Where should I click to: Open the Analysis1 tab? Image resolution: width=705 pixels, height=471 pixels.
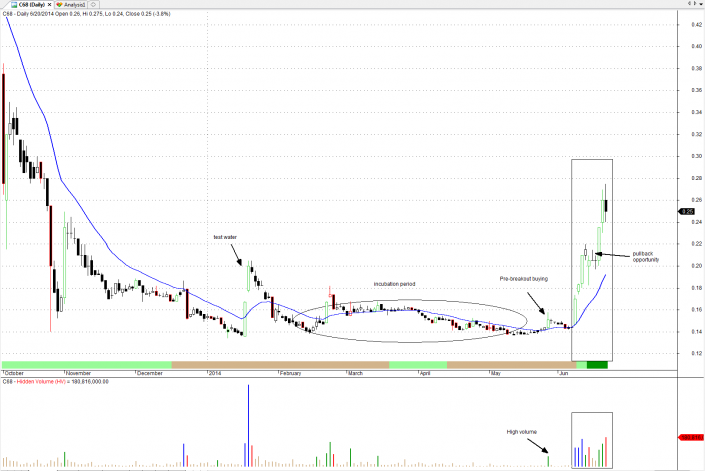click(72, 5)
